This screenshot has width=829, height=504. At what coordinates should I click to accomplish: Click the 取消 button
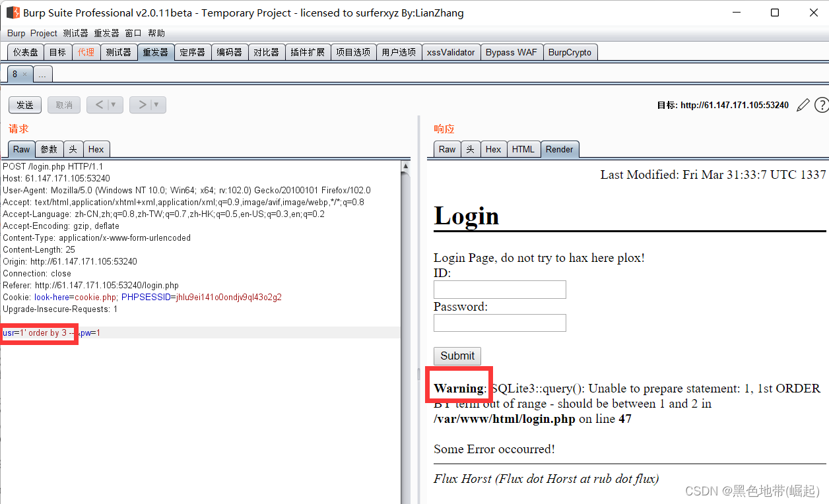click(x=64, y=105)
